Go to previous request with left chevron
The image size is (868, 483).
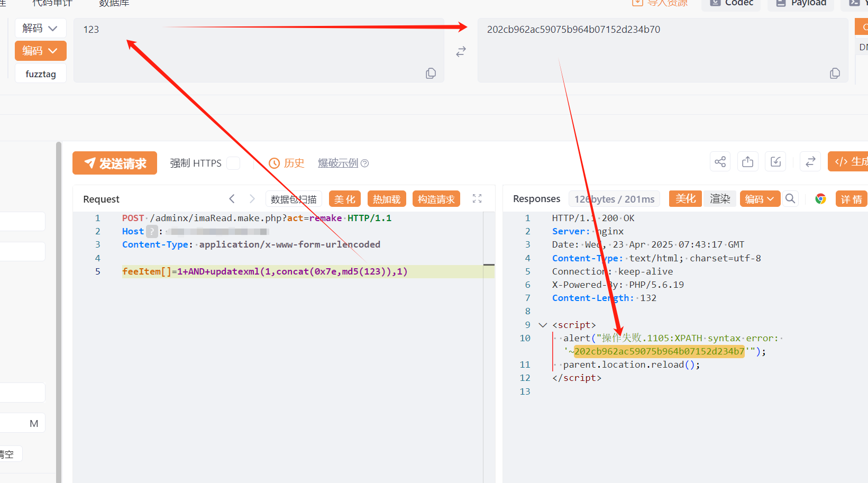click(232, 198)
